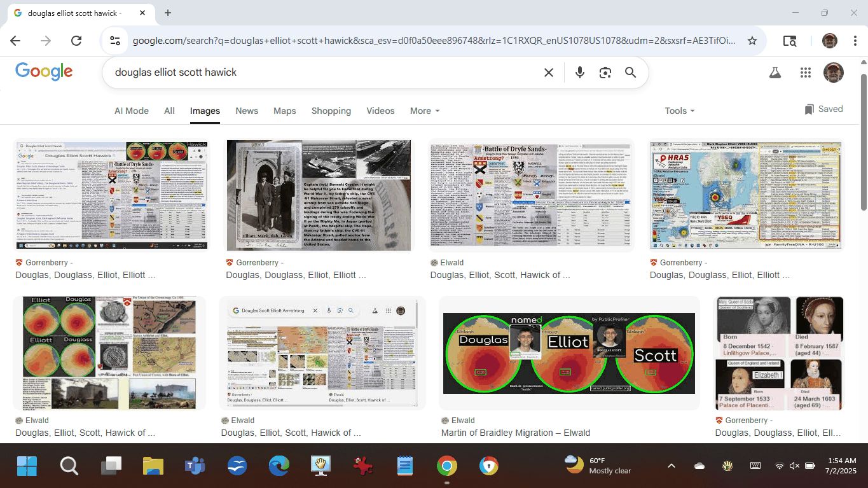Open Google Lens image search
The width and height of the screenshot is (868, 488).
click(605, 73)
